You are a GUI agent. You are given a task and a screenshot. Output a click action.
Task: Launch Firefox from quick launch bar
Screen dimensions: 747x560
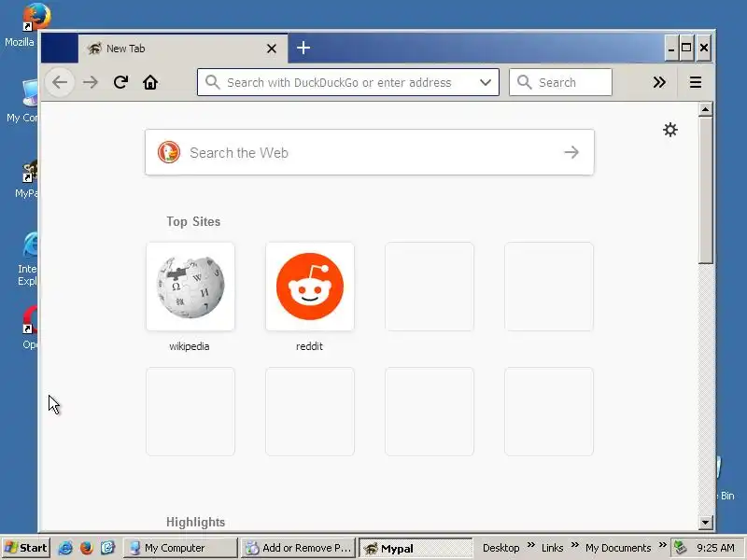tap(86, 548)
